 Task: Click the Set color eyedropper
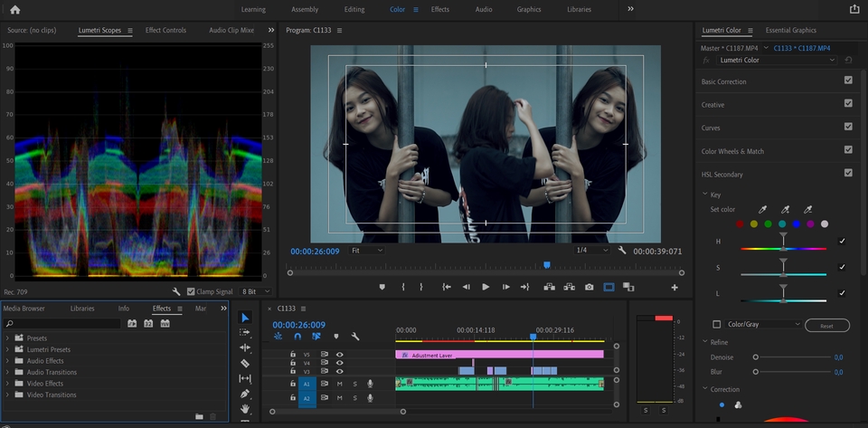[762, 210]
